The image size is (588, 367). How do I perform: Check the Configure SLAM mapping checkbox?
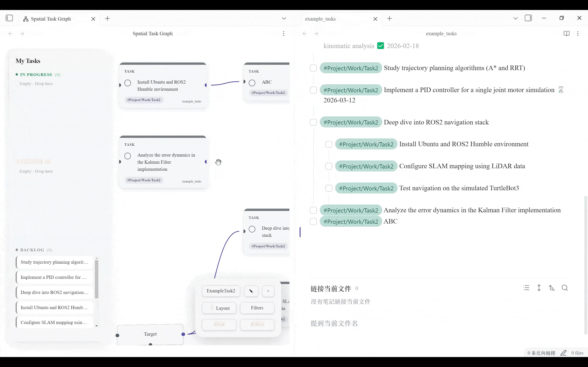click(x=328, y=166)
